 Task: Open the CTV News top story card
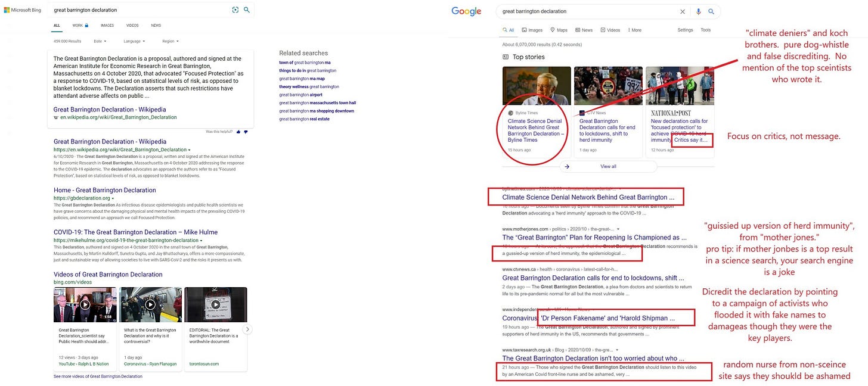pos(608,111)
